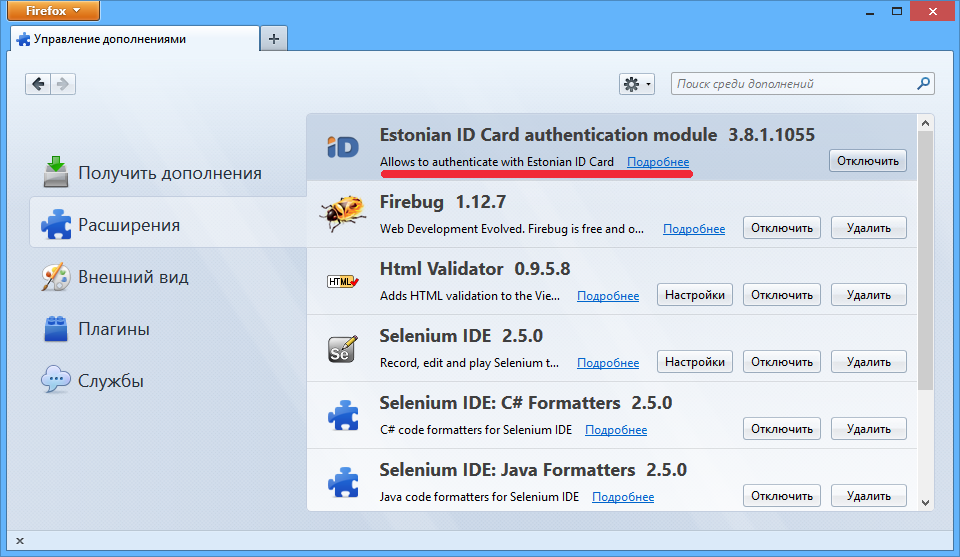This screenshot has width=960, height=557.
Task: Open Подробнее link for Selenium IDE 2.5.0
Action: coord(608,363)
